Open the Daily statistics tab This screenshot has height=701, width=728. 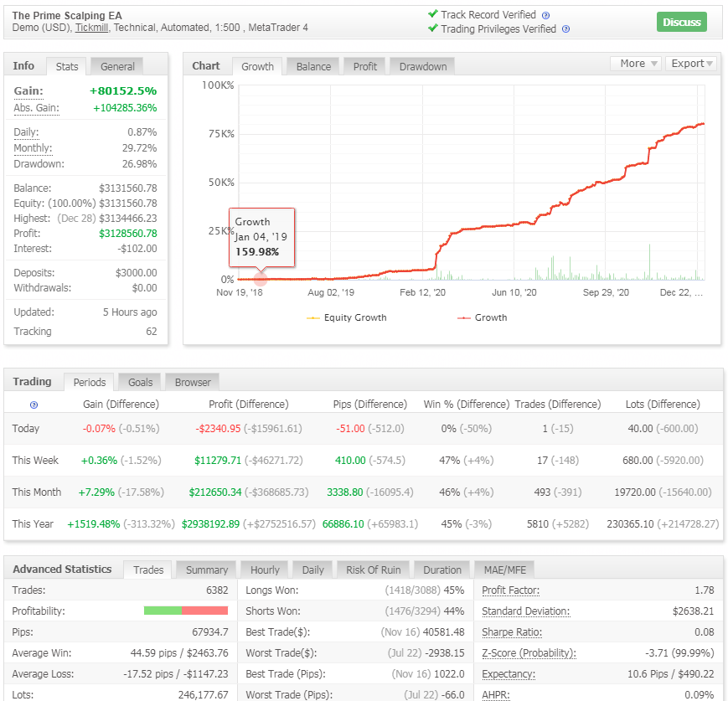[x=312, y=570]
